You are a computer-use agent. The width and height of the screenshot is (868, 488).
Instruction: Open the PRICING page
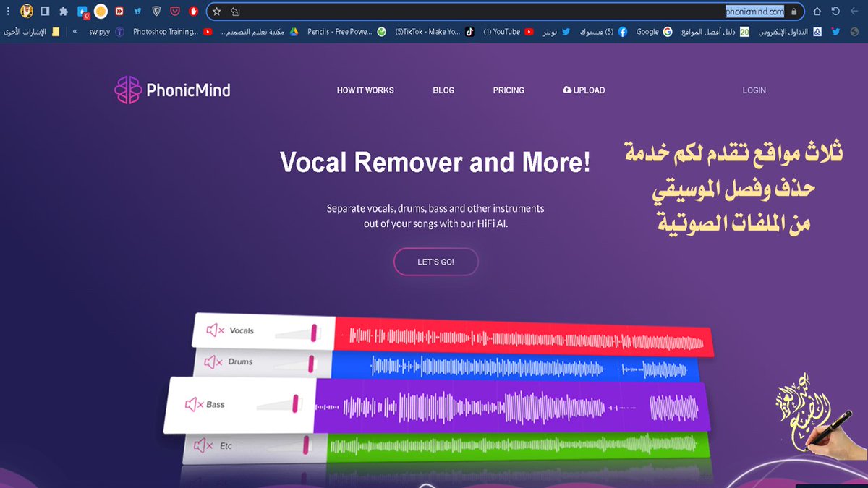509,90
